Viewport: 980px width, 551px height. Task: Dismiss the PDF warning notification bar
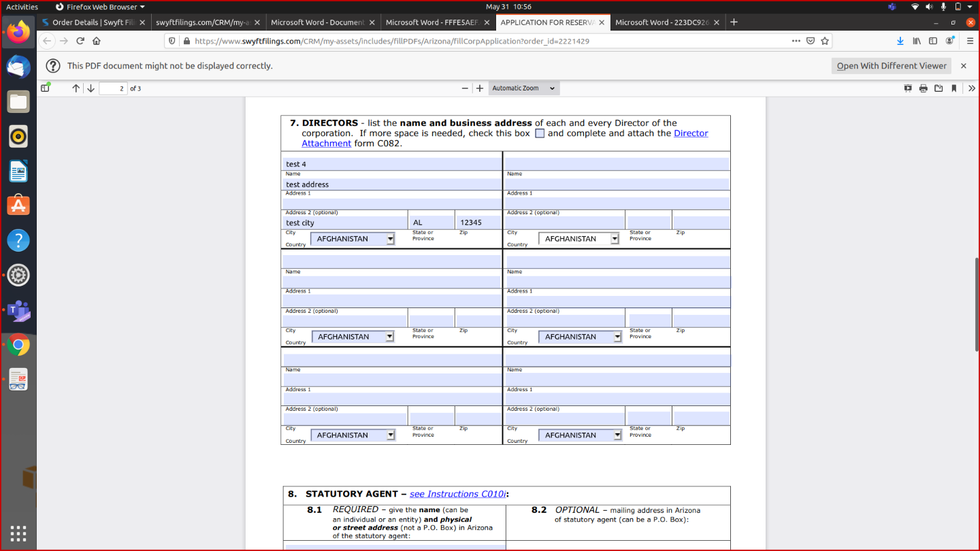[x=963, y=66]
